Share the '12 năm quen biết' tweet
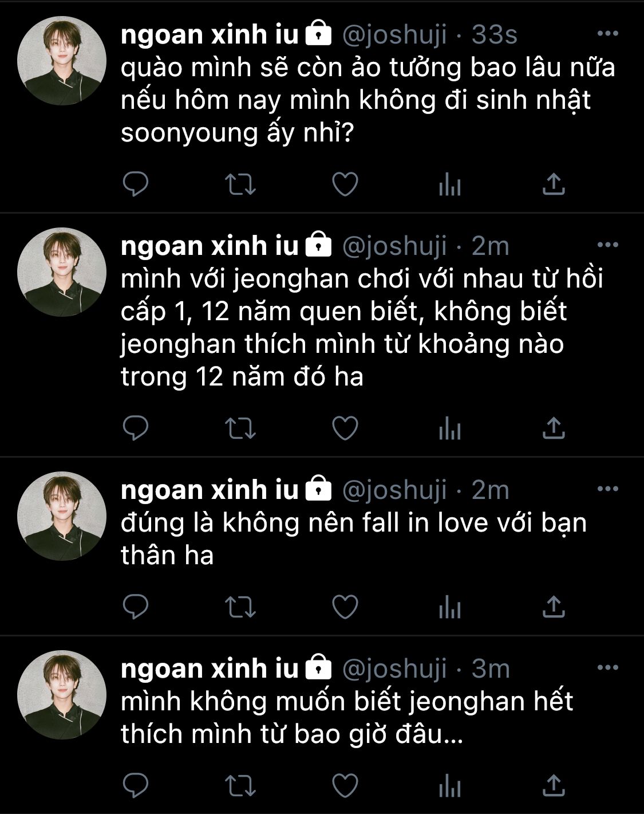The image size is (644, 814). (x=553, y=428)
